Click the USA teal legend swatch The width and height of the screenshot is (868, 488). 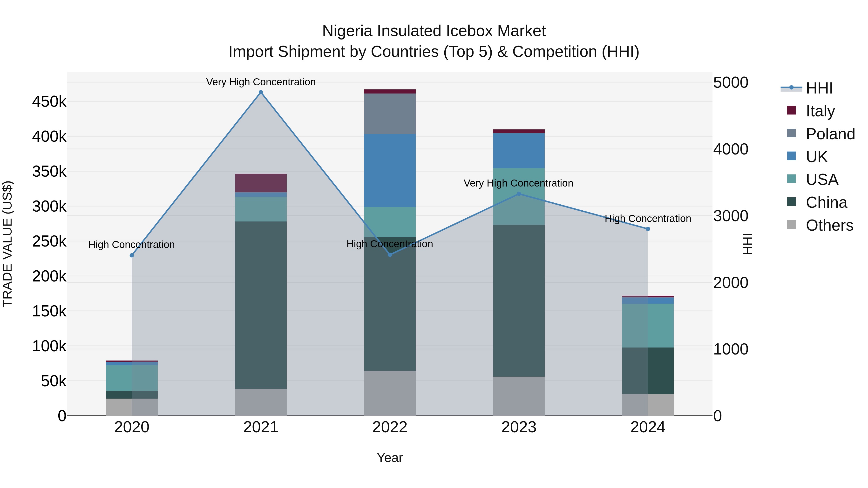pos(792,179)
